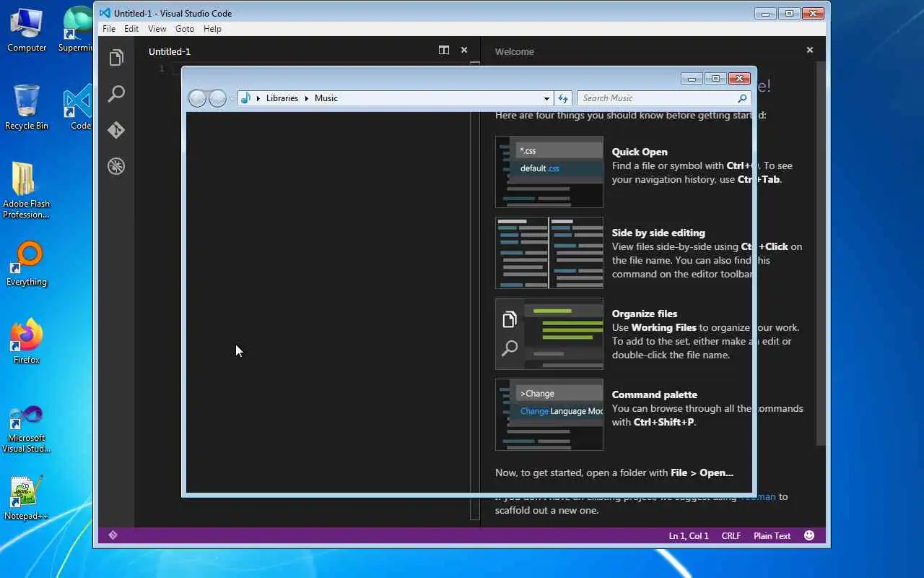The width and height of the screenshot is (924, 578).
Task: Select the Supermium desktop shortcut
Action: coord(77,30)
